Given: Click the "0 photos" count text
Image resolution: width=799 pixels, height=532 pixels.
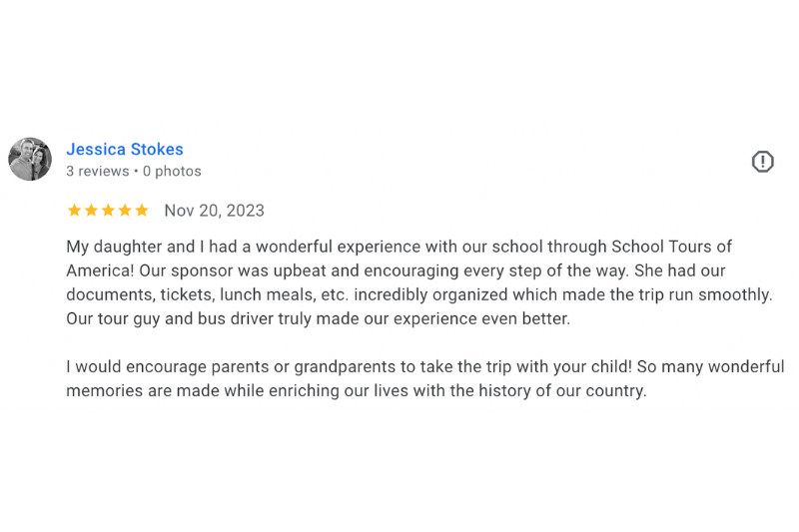Looking at the screenshot, I should 172,172.
